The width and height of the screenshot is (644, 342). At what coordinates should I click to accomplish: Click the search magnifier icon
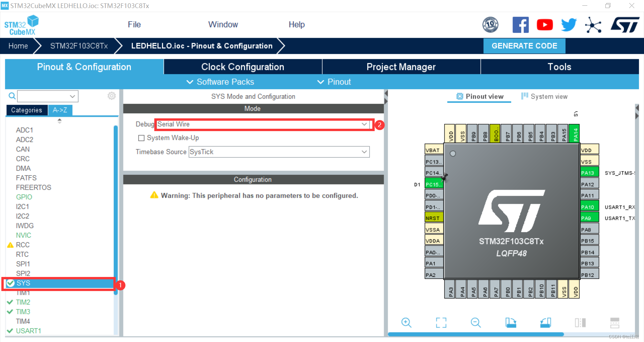tap(12, 96)
